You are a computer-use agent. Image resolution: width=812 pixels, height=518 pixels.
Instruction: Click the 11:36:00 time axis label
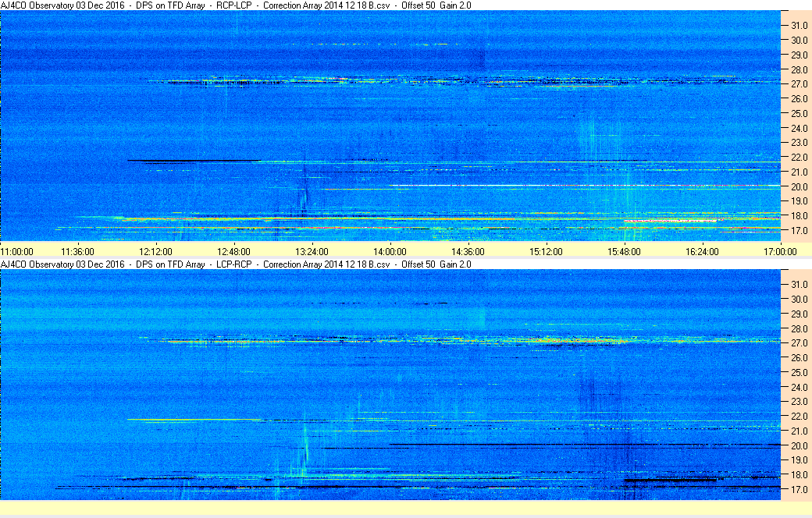(x=77, y=251)
